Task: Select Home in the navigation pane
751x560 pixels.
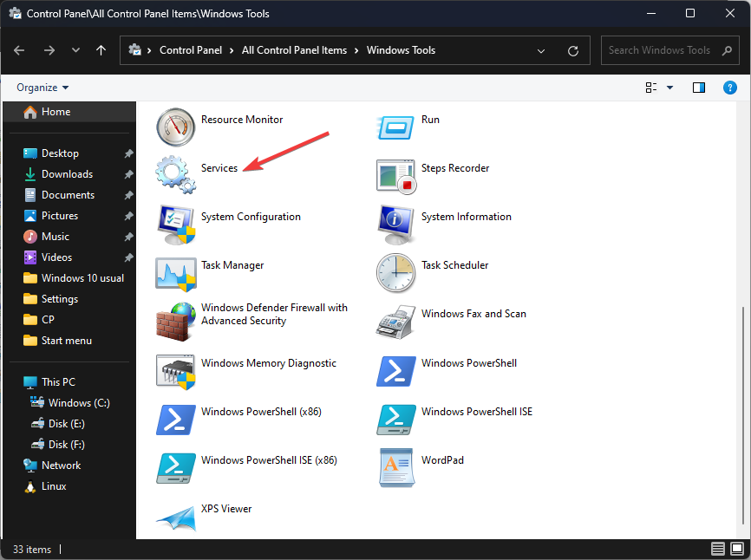Action: pyautogui.click(x=69, y=112)
